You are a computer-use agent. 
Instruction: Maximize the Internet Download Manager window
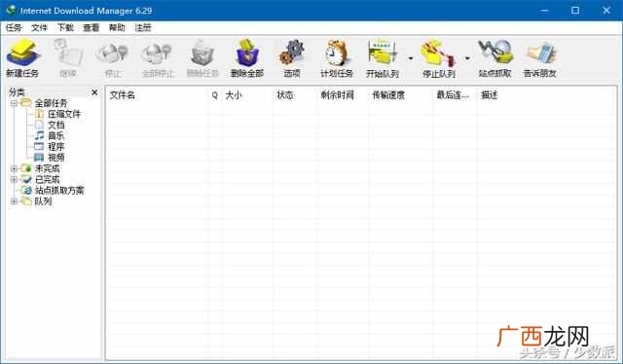point(575,11)
